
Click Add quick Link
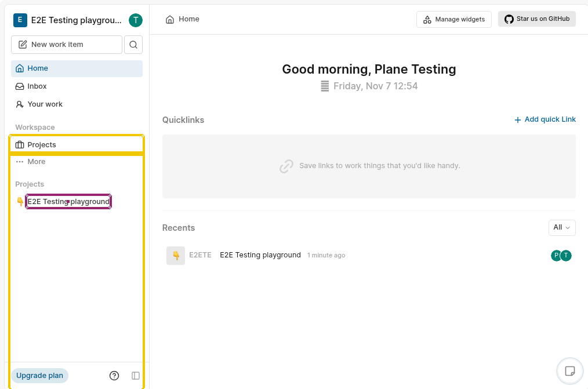545,119
